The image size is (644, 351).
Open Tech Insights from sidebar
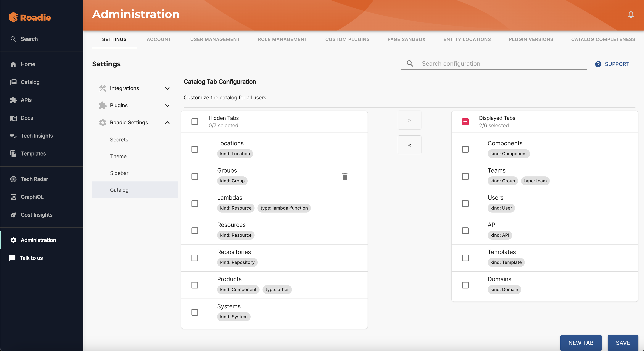pyautogui.click(x=37, y=136)
